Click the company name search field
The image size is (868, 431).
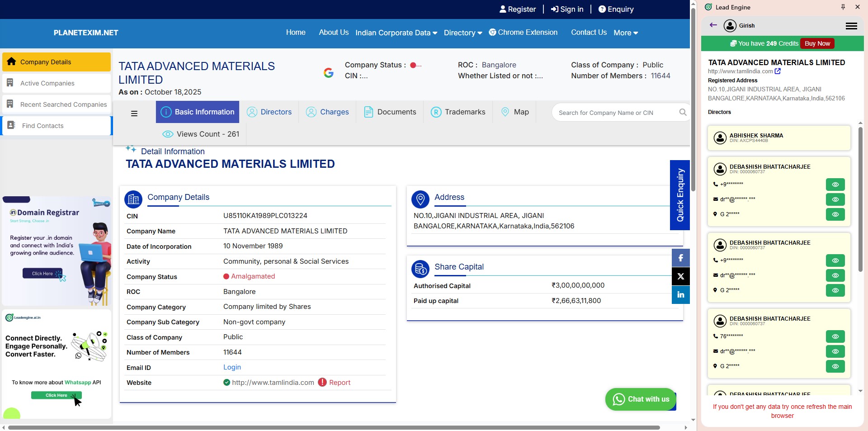coord(615,113)
